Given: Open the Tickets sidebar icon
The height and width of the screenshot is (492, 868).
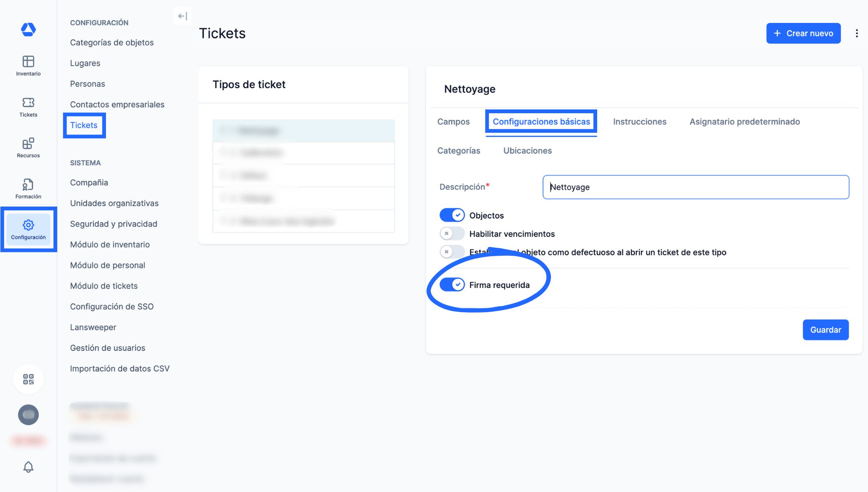Looking at the screenshot, I should (x=28, y=107).
